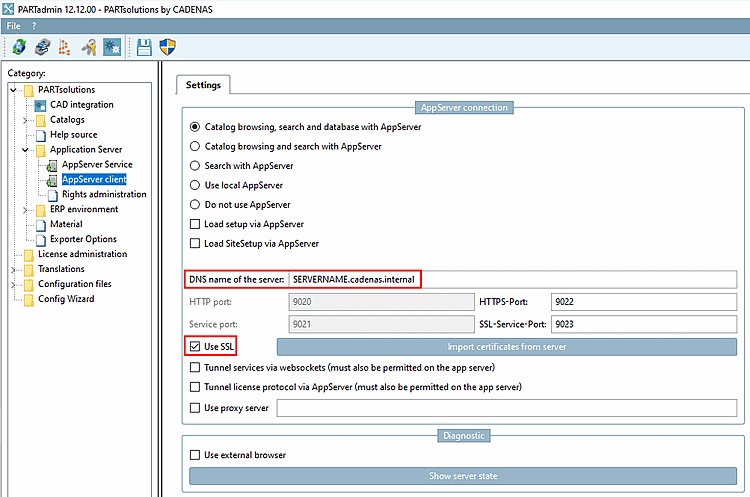Click the Show server state button
Screen dimensions: 750x497
[x=463, y=476]
